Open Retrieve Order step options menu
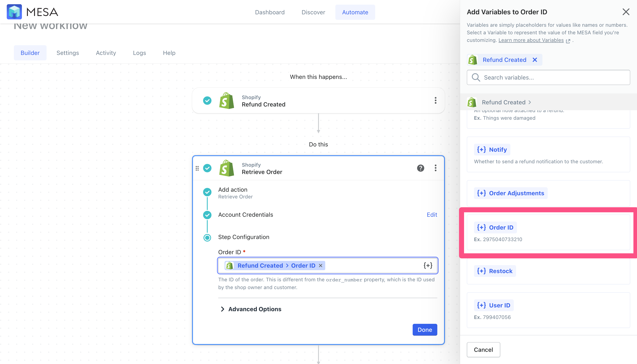Screen dimensions: 637x364 click(435, 168)
